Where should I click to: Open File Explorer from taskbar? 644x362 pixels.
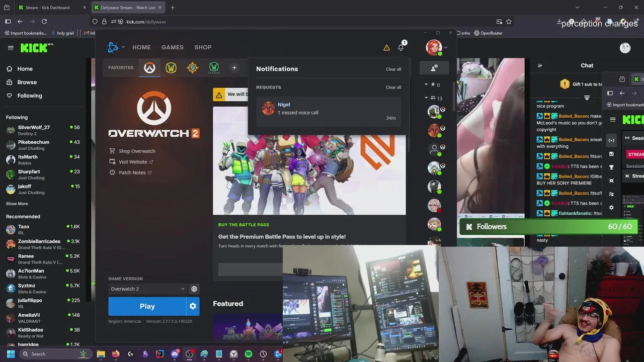(101, 354)
